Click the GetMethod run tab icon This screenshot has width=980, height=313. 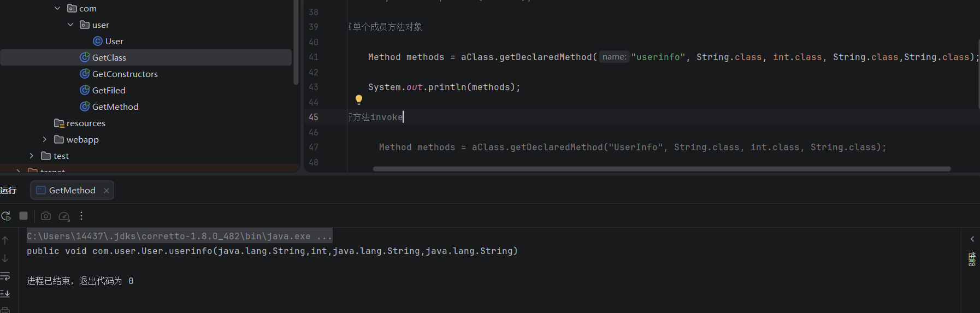click(x=41, y=190)
